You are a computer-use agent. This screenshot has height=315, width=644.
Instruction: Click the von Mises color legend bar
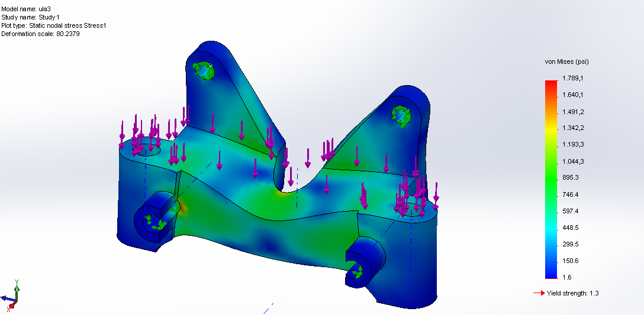[551, 180]
